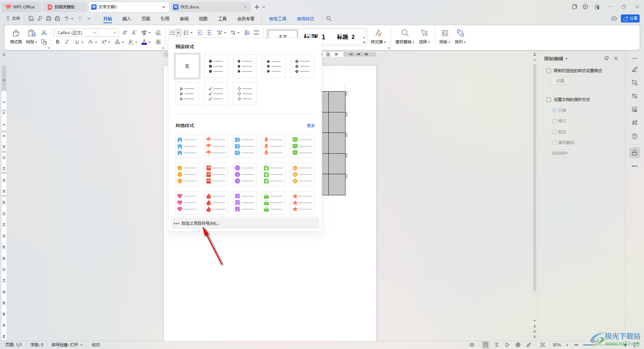Click the Decrease indent icon

tap(200, 33)
